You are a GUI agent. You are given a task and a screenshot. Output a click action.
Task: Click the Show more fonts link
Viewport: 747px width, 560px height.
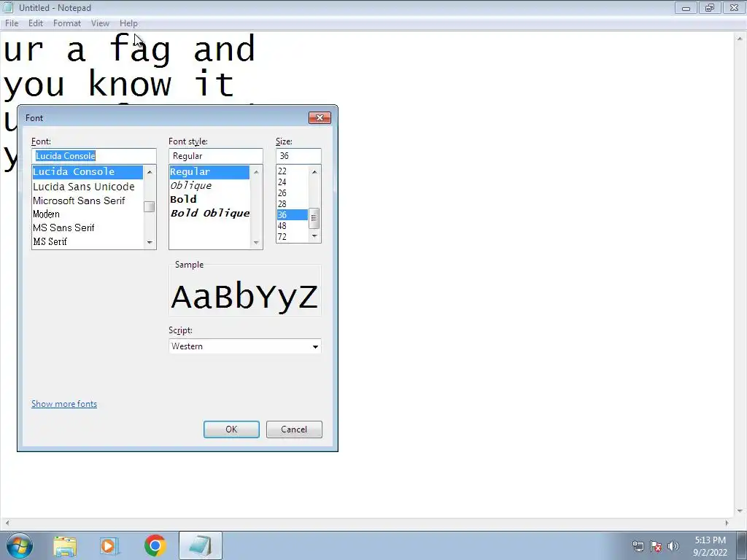coord(64,404)
